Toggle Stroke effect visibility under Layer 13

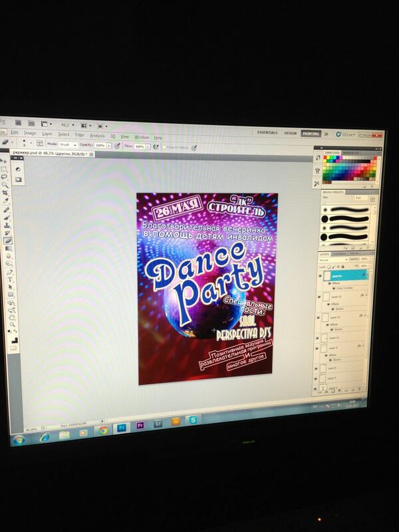click(332, 309)
